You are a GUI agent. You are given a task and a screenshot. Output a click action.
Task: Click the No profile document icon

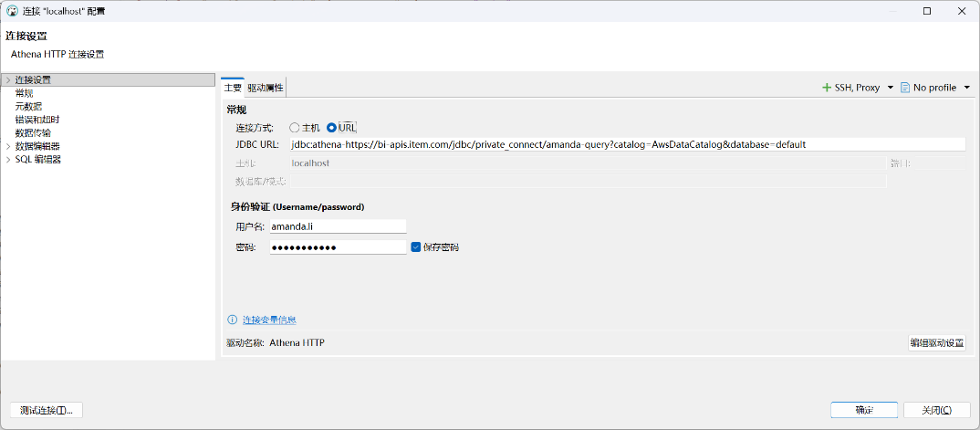[x=904, y=89]
